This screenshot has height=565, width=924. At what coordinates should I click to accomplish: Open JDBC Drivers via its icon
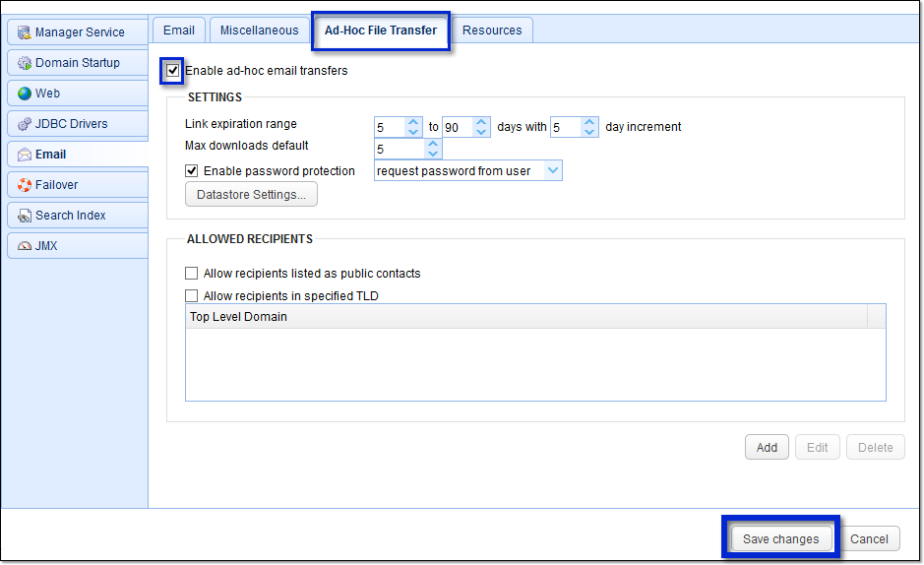(25, 124)
